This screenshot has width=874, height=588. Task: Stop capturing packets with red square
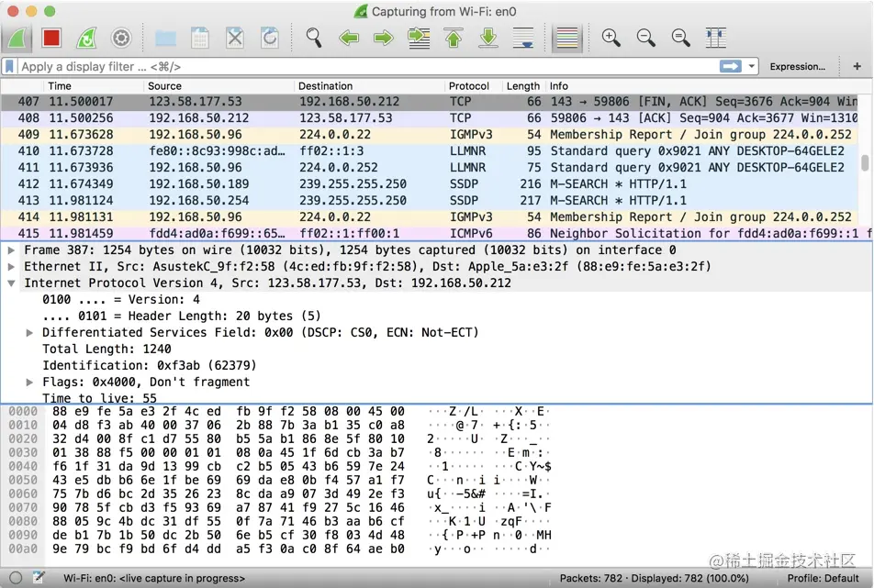pos(51,38)
